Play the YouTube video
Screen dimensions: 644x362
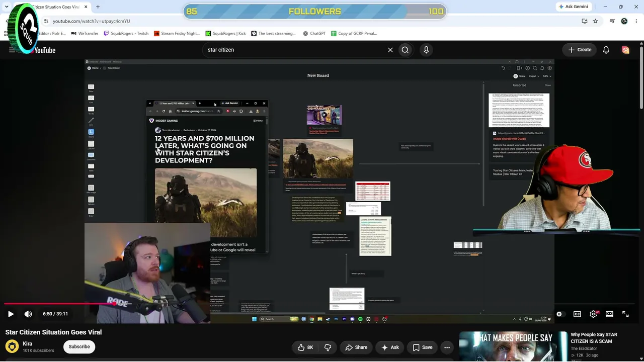(x=11, y=314)
